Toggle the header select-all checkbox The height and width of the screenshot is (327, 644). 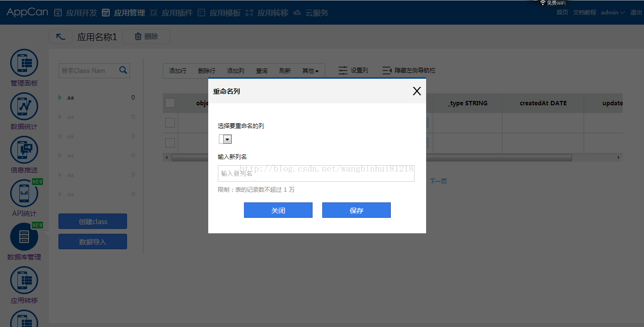pyautogui.click(x=170, y=103)
